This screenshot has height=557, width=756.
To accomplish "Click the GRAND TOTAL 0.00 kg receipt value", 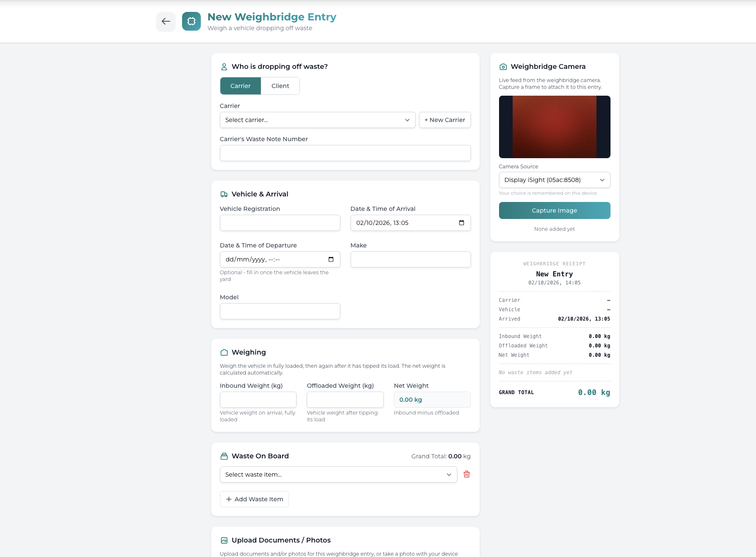I will point(594,392).
